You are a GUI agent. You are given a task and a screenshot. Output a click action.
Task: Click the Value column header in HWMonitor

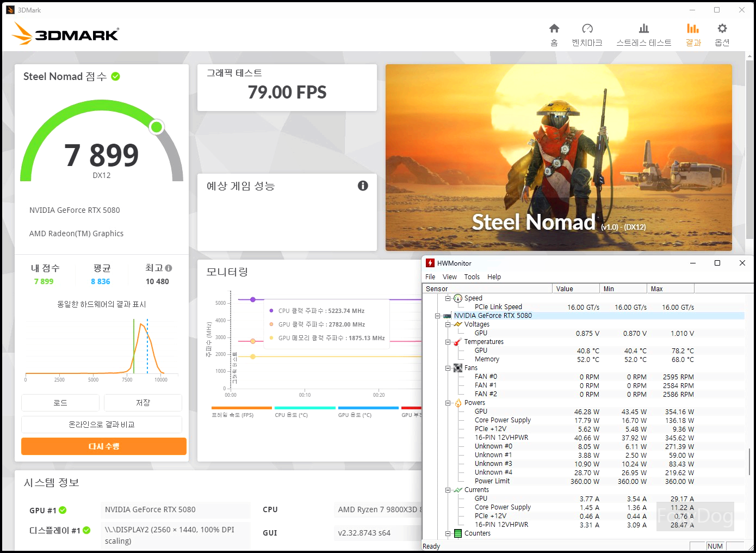click(575, 288)
